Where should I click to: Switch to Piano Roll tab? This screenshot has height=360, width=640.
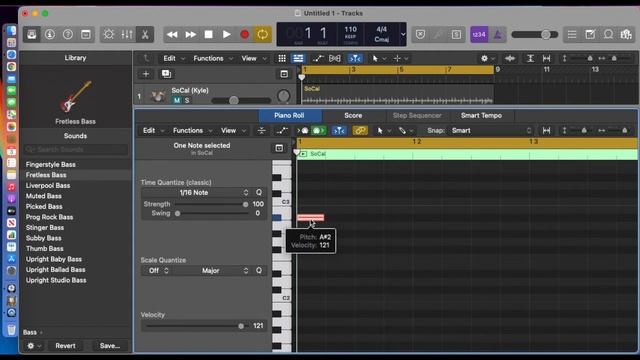[x=289, y=116]
